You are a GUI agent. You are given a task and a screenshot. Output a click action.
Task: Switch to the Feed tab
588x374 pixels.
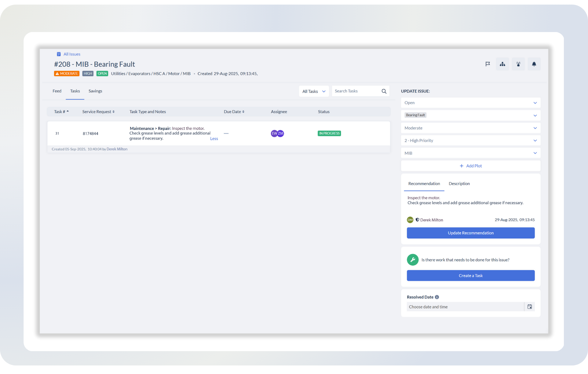tap(57, 91)
